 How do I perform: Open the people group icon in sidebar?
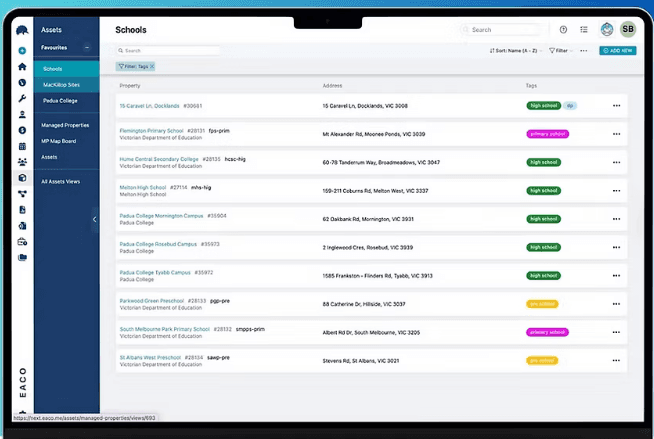pyautogui.click(x=22, y=162)
